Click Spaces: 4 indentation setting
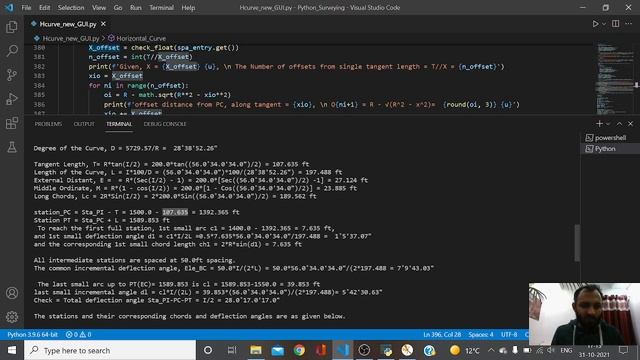 pyautogui.click(x=481, y=335)
